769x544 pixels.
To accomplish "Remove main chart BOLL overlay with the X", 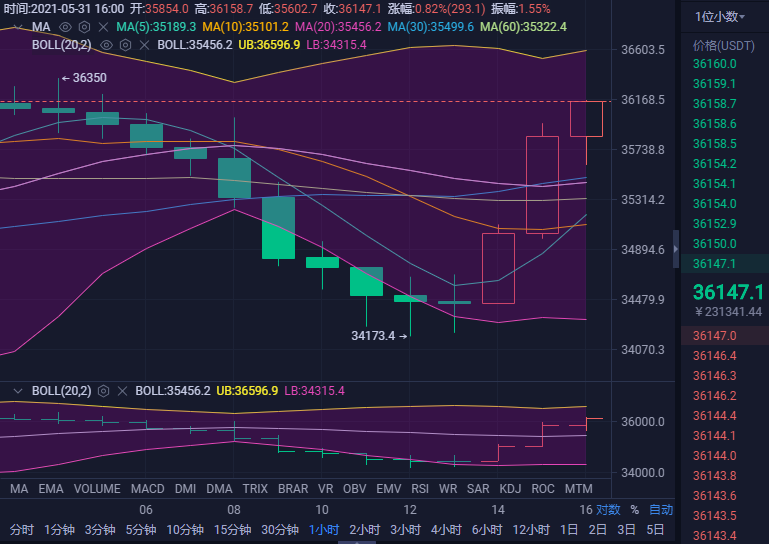I will pyautogui.click(x=143, y=45).
